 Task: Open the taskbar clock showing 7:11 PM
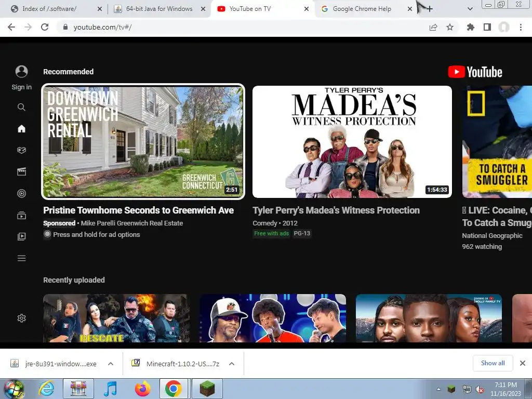506,389
